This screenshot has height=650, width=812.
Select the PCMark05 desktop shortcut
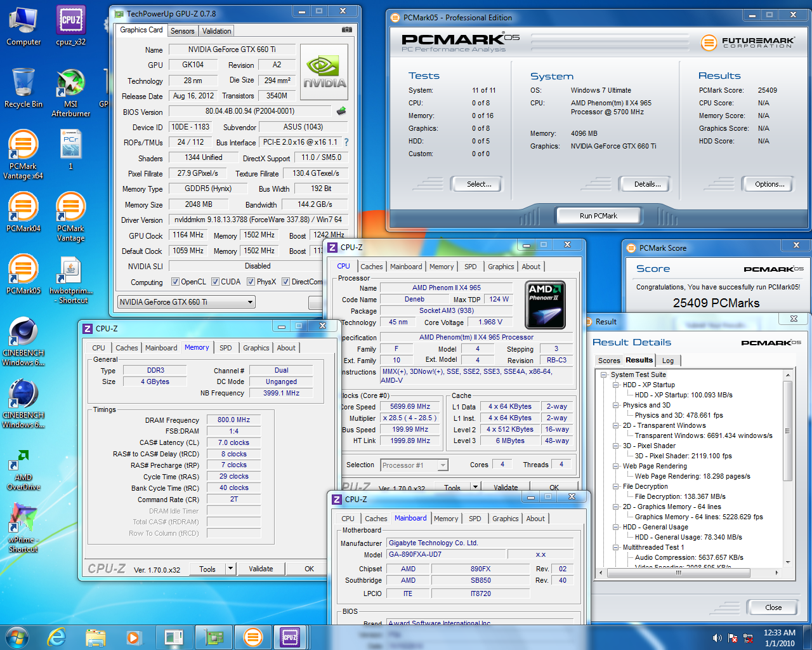click(x=23, y=274)
